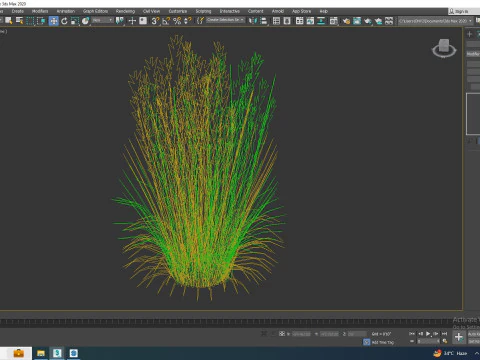Toggle the 3D Snaps icon
Image resolution: width=480 pixels, height=360 pixels.
(155, 21)
